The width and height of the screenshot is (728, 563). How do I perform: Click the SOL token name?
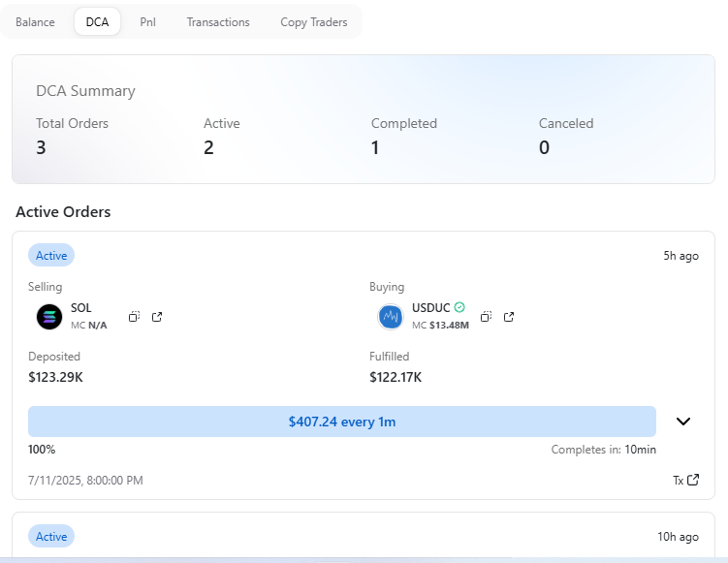(80, 308)
